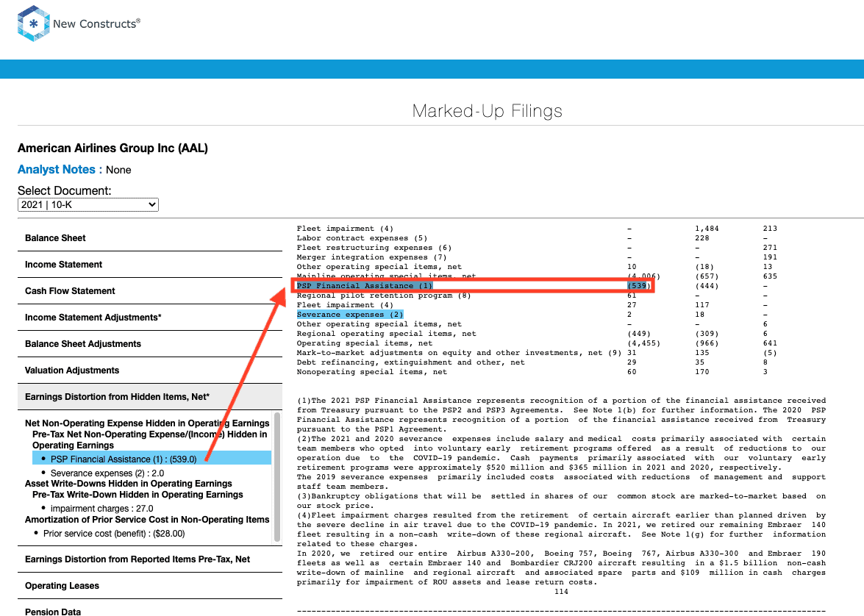Expand the Balance Sheet section
864x616 pixels.
point(150,238)
